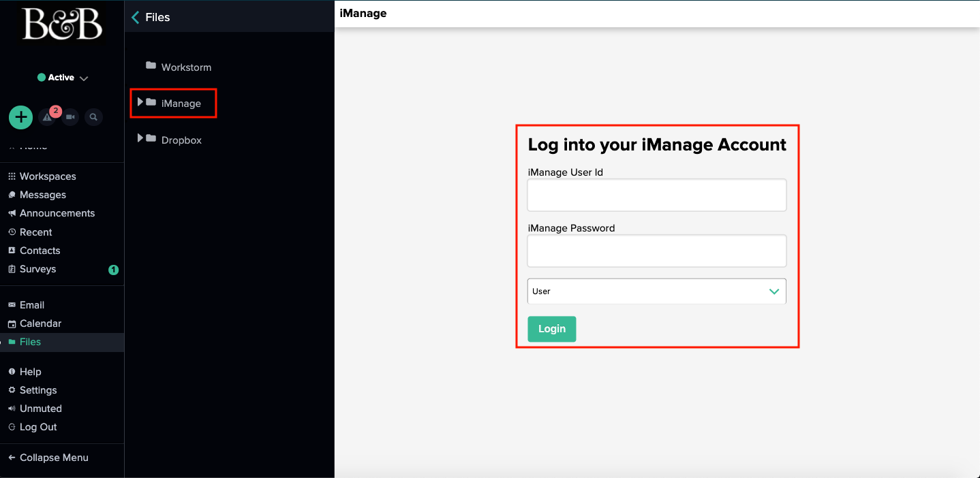Click the green Login button
Image resolution: width=980 pixels, height=478 pixels.
click(x=551, y=329)
